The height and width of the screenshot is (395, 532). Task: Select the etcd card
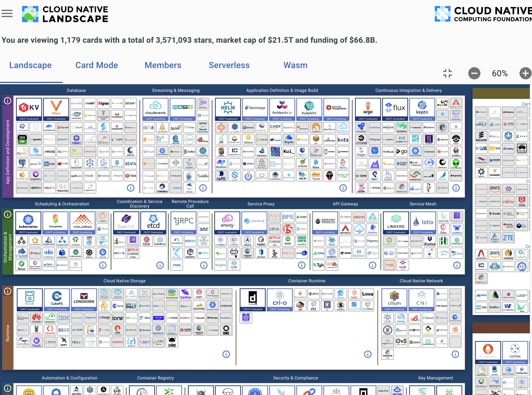tap(153, 223)
